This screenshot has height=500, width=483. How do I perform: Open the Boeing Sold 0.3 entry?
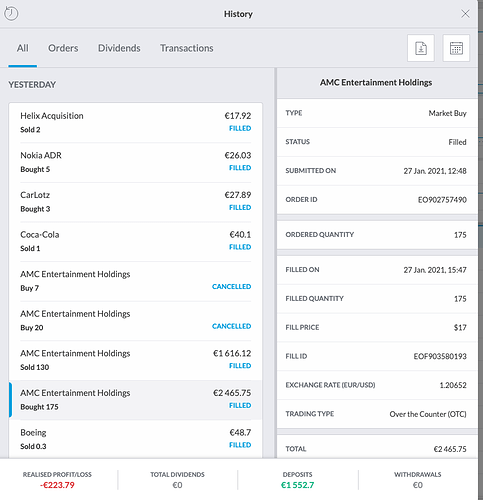pos(135,439)
